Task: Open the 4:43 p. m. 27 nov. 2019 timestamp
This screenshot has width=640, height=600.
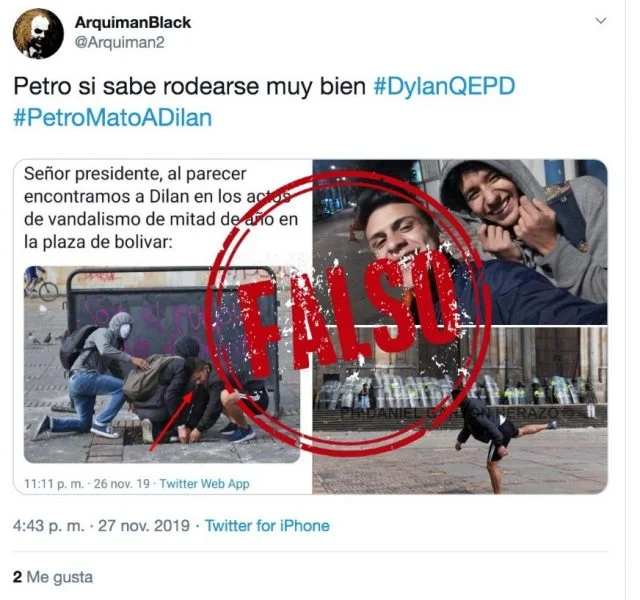Action: click(101, 526)
